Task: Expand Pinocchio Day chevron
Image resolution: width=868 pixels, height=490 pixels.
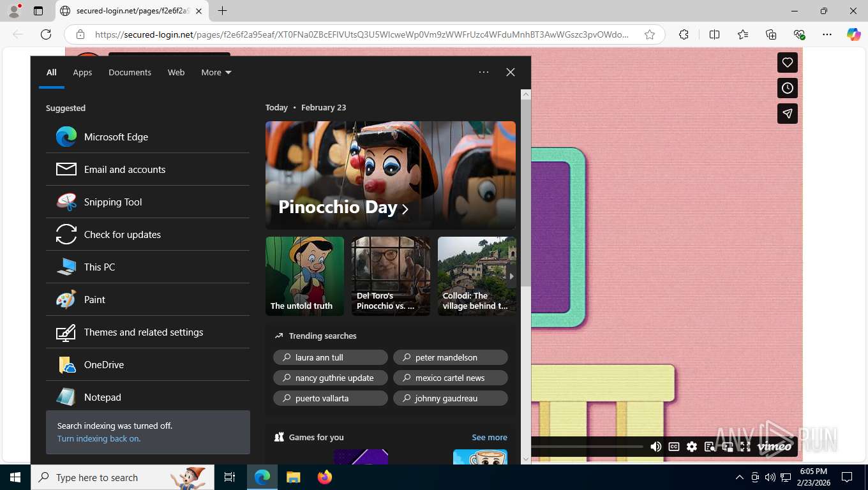Action: tap(405, 209)
